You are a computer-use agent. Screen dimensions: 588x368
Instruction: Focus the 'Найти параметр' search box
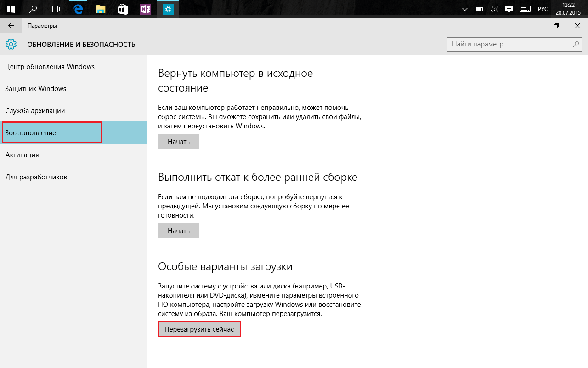[x=514, y=44]
